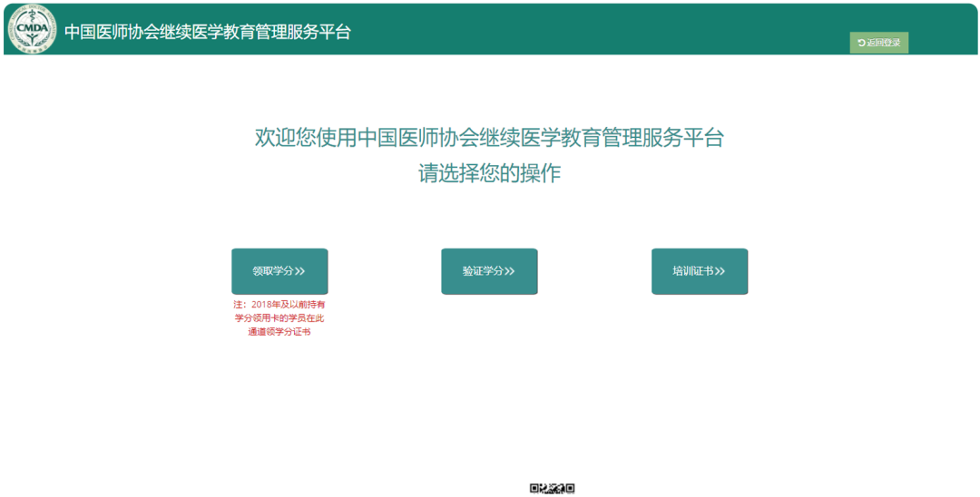Image resolution: width=980 pixels, height=497 pixels.
Task: Click the red note starting 注：2018年及以前
Action: coord(279,318)
